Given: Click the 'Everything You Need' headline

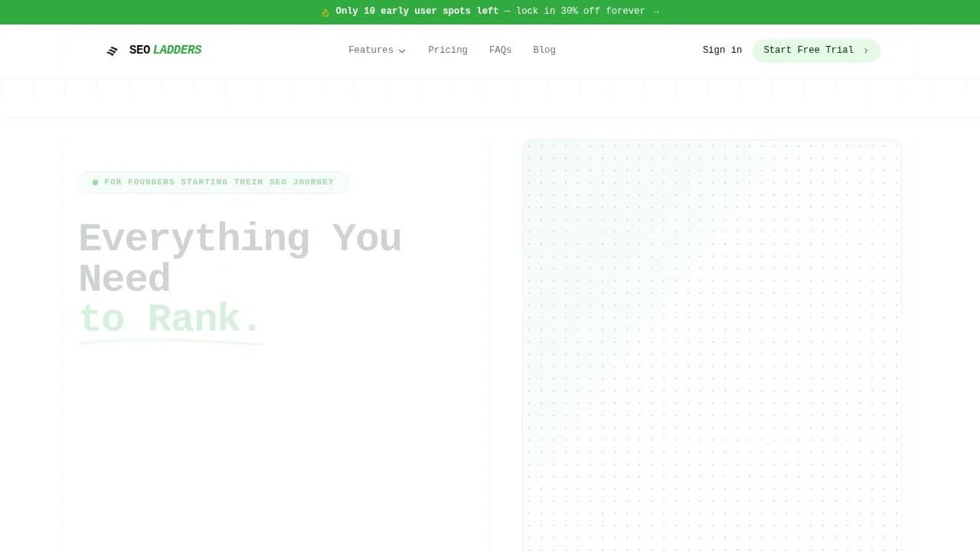Looking at the screenshot, I should click(240, 257).
